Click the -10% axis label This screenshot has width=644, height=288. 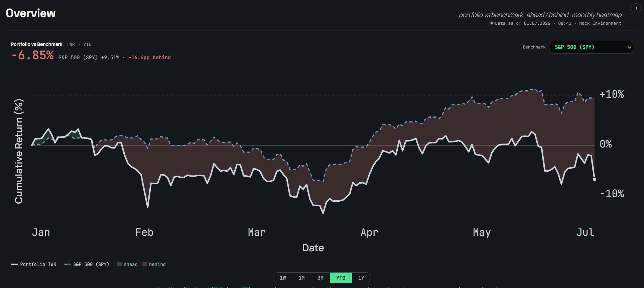612,194
